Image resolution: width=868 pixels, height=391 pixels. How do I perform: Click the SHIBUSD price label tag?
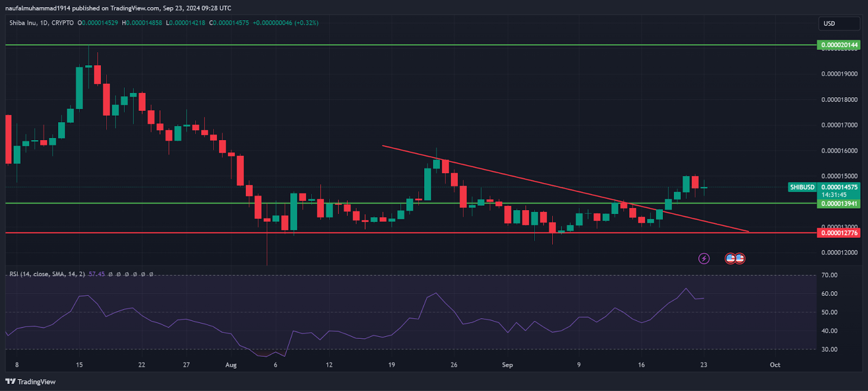[x=802, y=187]
